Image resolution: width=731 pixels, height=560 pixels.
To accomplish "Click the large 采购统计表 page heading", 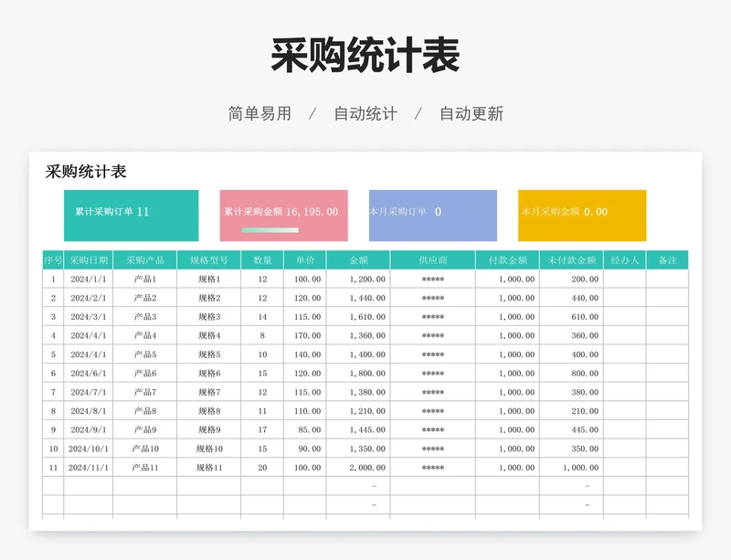I will [365, 55].
